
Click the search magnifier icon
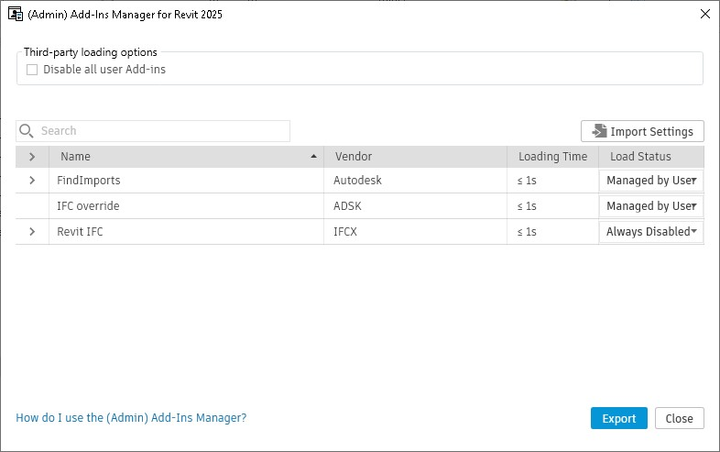click(27, 131)
